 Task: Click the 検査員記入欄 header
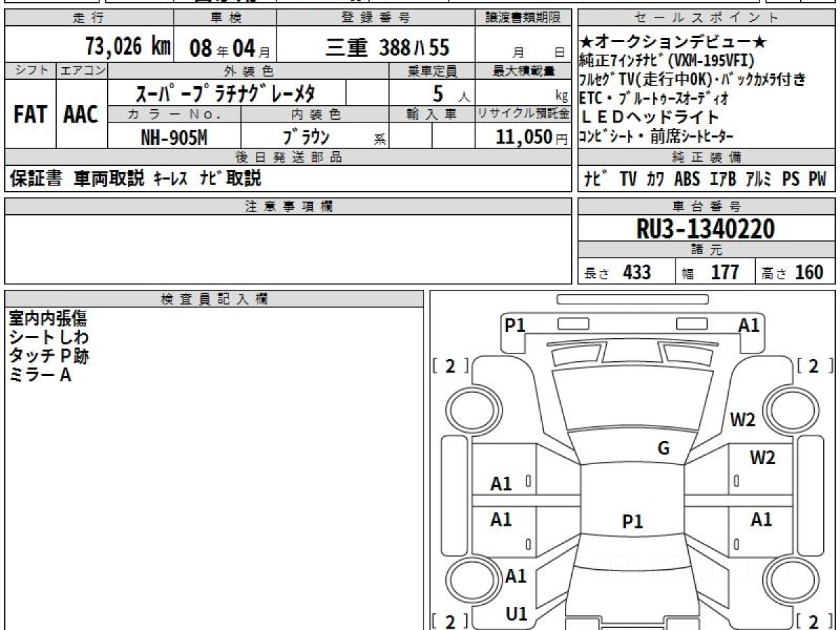click(214, 299)
